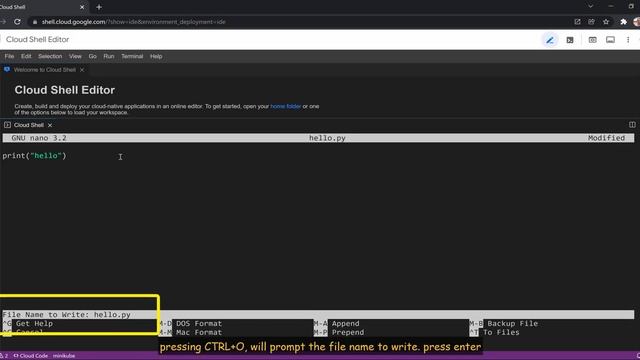
Task: Share this page icon in address bar
Action: pos(591,22)
